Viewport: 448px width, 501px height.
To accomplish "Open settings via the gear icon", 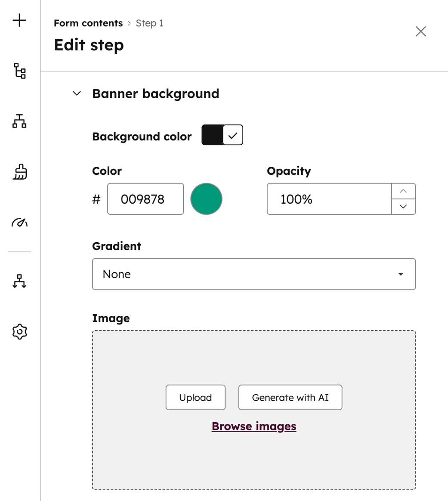I will coord(19,331).
